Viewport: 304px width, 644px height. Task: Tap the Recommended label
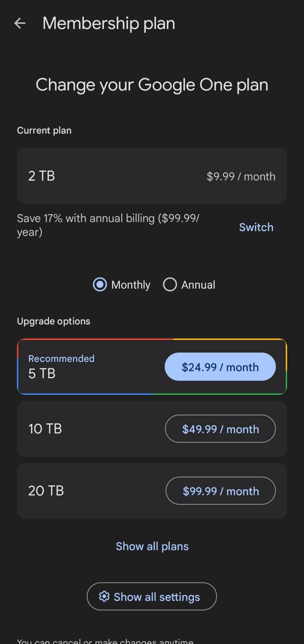click(61, 358)
